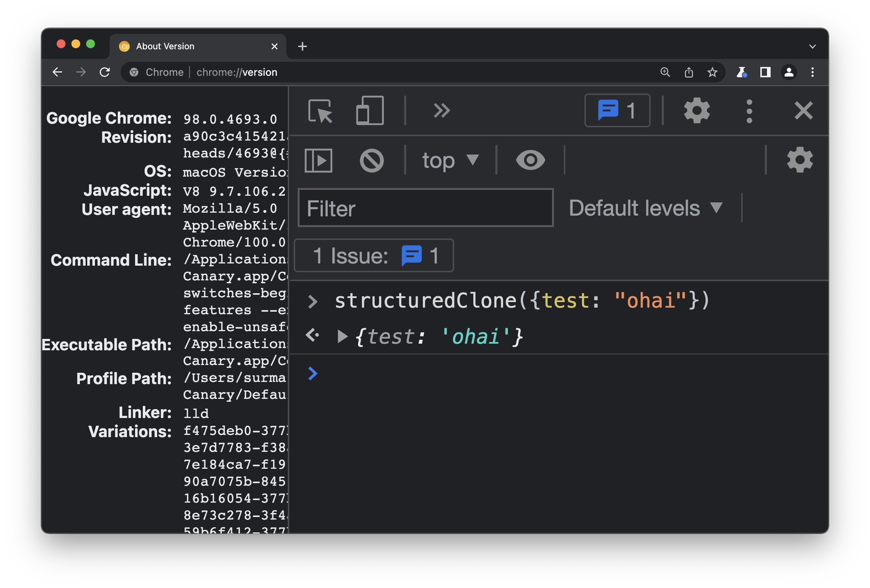Screen dimensions: 870x588
Task: Open DevTools settings gear
Action: [697, 110]
